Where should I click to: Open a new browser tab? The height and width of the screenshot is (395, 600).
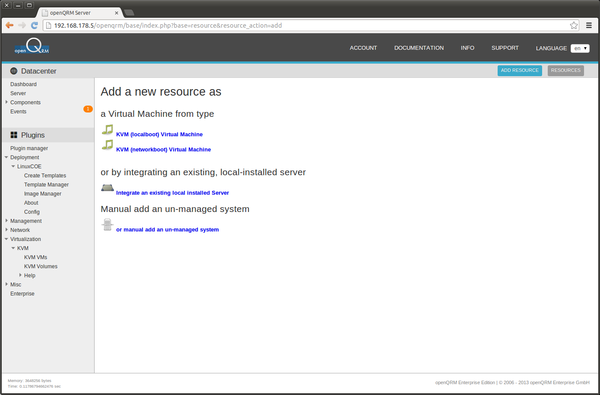click(129, 13)
